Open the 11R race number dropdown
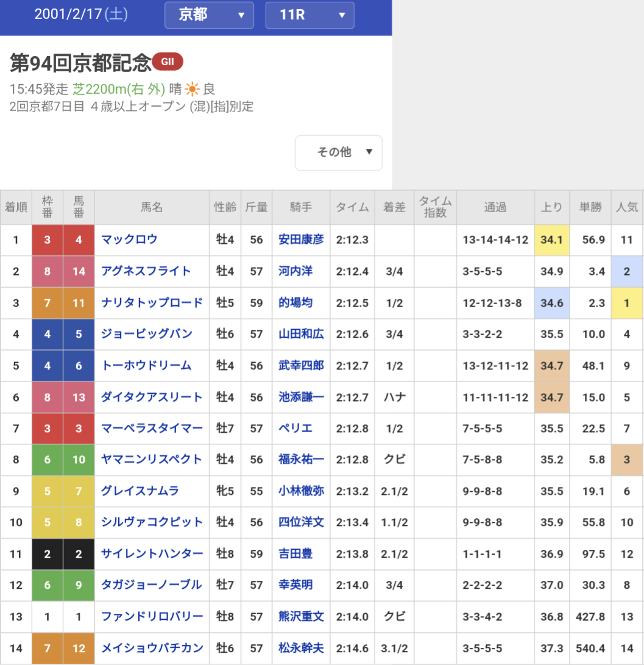Image resolution: width=644 pixels, height=665 pixels. click(310, 15)
